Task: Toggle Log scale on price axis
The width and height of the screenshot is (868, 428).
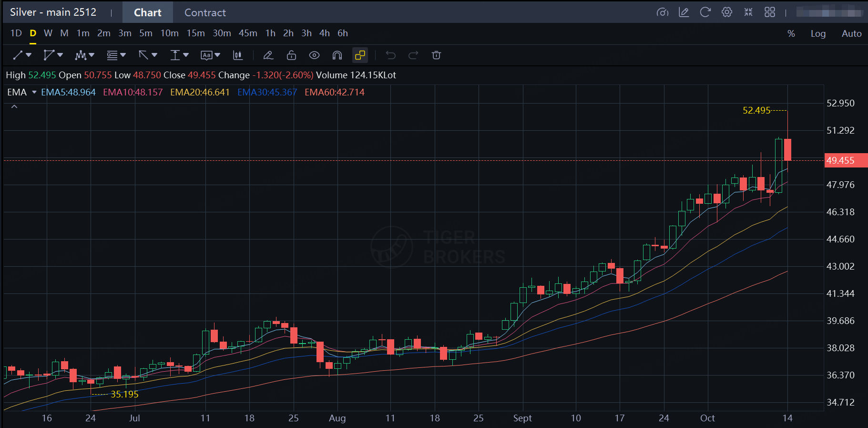Action: (x=818, y=33)
